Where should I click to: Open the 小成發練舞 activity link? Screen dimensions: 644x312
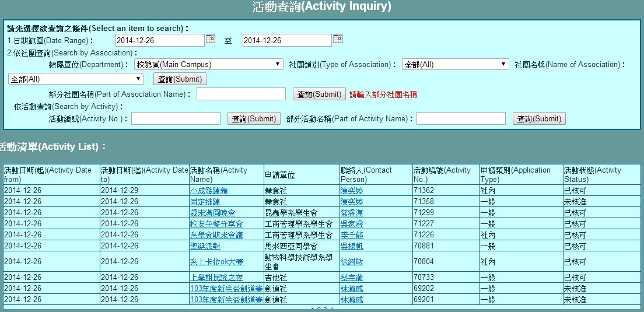pyautogui.click(x=208, y=191)
